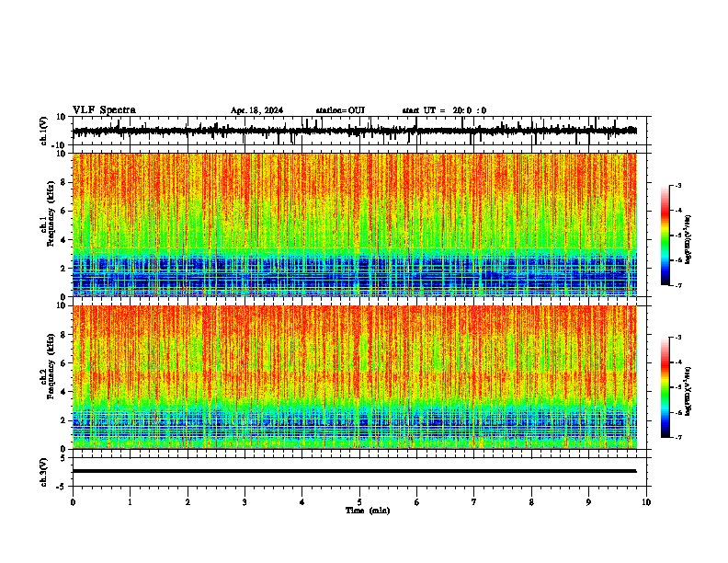Click the flat ch.3 voltage trace line
This screenshot has height=563, width=728.
(x=354, y=471)
